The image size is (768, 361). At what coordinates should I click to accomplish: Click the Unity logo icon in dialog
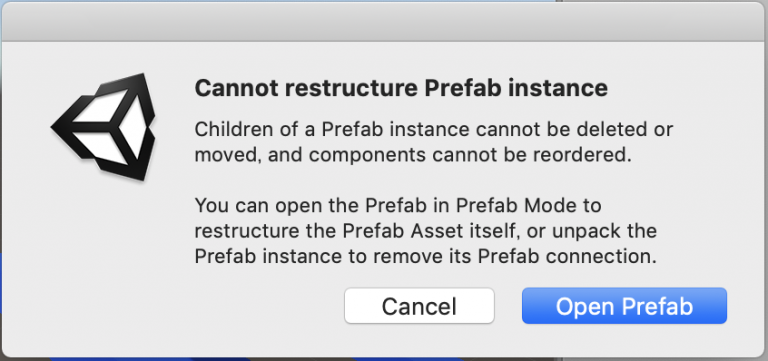pyautogui.click(x=103, y=127)
